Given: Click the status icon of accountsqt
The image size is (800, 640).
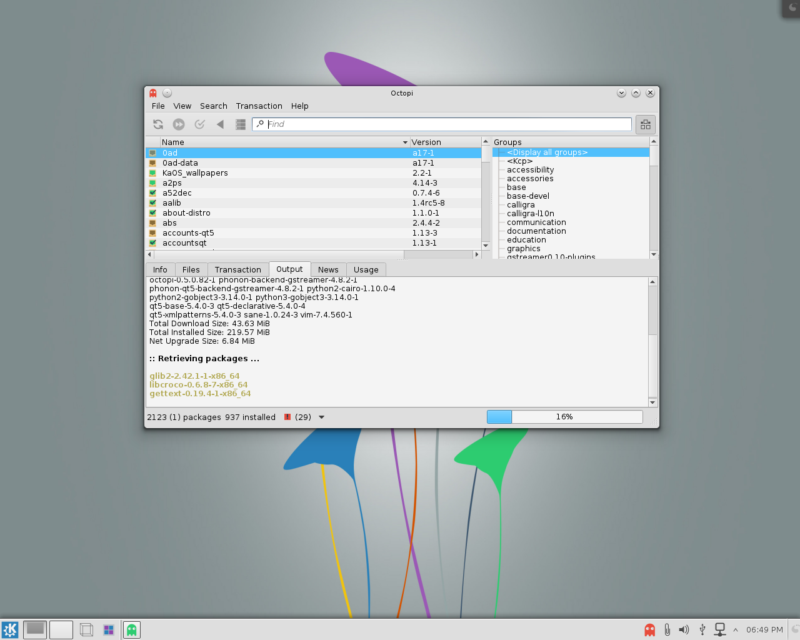Looking at the screenshot, I should pyautogui.click(x=152, y=243).
